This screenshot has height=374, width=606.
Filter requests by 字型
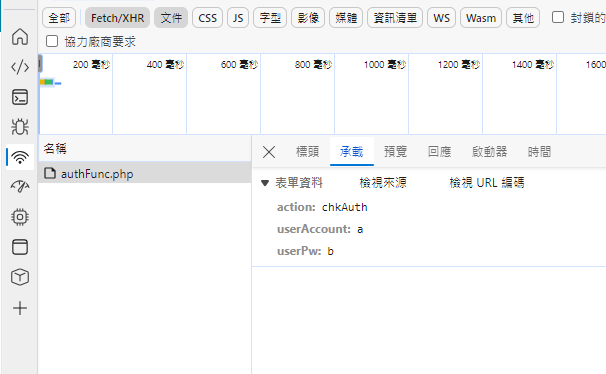(x=270, y=18)
